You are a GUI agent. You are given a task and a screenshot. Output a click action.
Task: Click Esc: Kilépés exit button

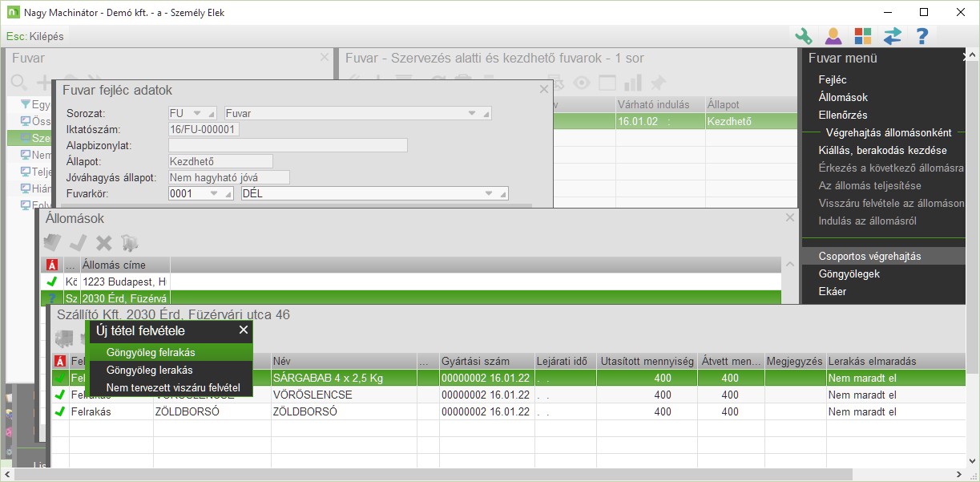[34, 36]
